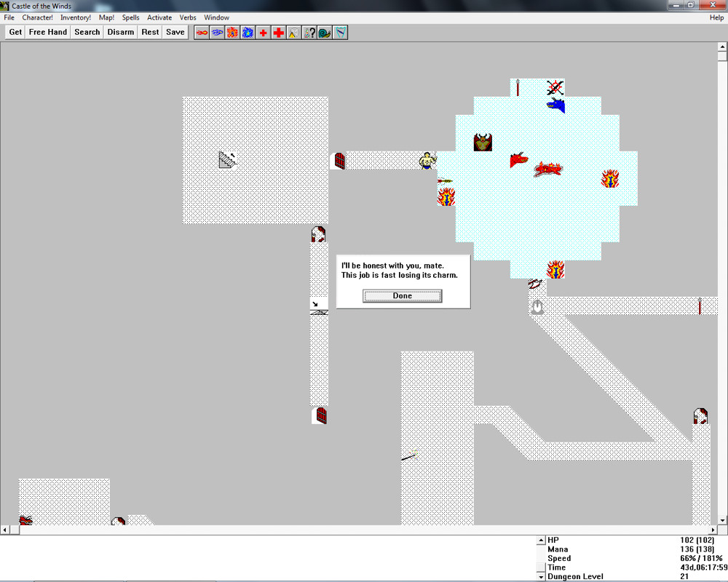Image resolution: width=728 pixels, height=582 pixels.
Task: Click the status panel's scroll down arrow
Action: click(x=540, y=577)
